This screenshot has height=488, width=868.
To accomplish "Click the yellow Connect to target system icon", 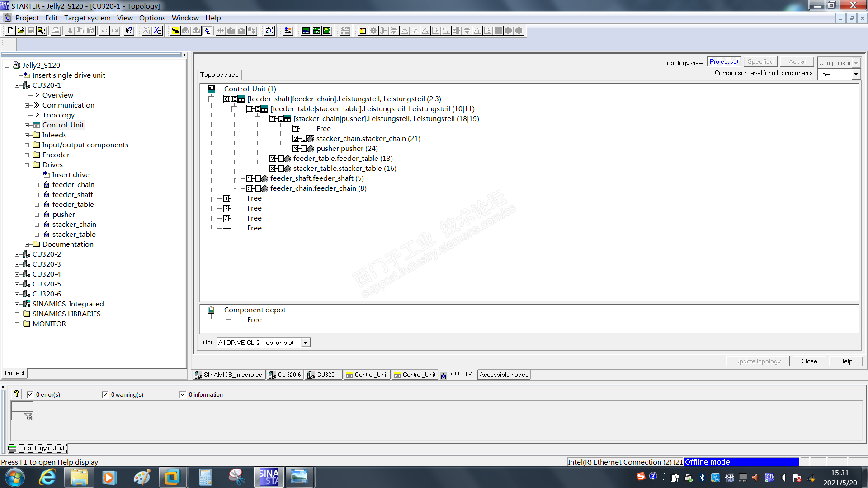I will click(175, 31).
